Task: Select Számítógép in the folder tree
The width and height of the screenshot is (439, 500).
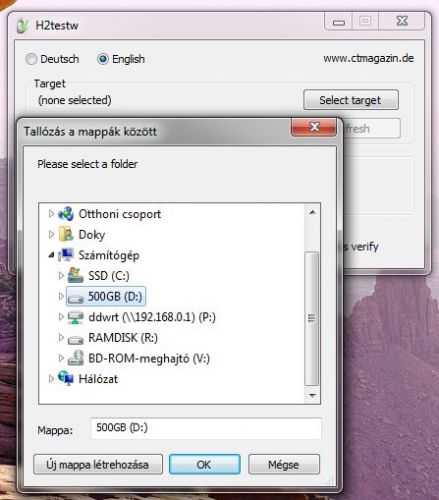Action: pyautogui.click(x=109, y=255)
